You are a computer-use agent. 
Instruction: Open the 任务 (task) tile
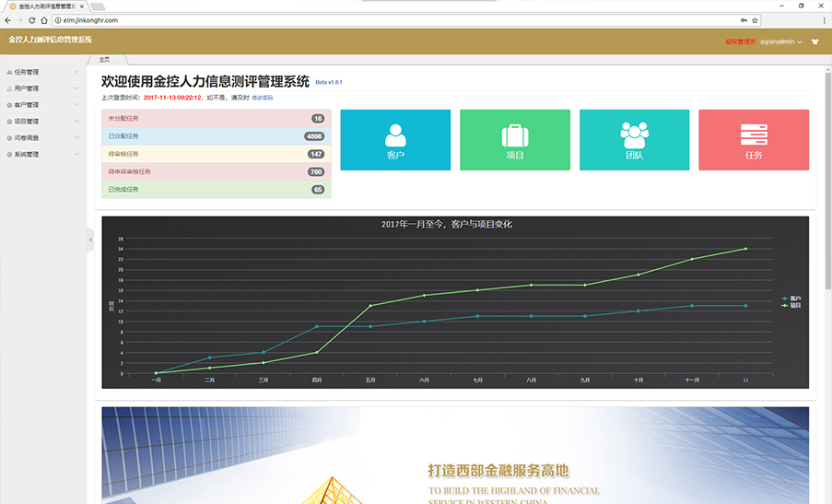pos(753,140)
